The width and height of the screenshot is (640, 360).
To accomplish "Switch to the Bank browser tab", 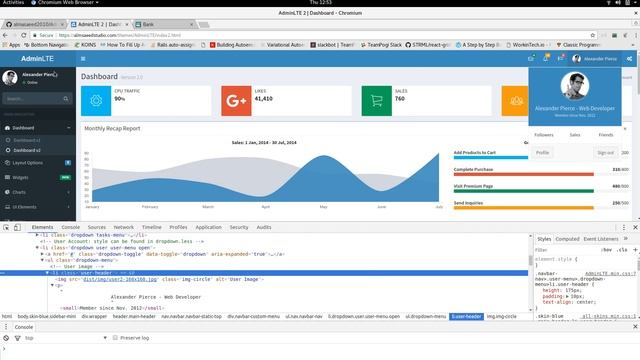I will tap(164, 24).
